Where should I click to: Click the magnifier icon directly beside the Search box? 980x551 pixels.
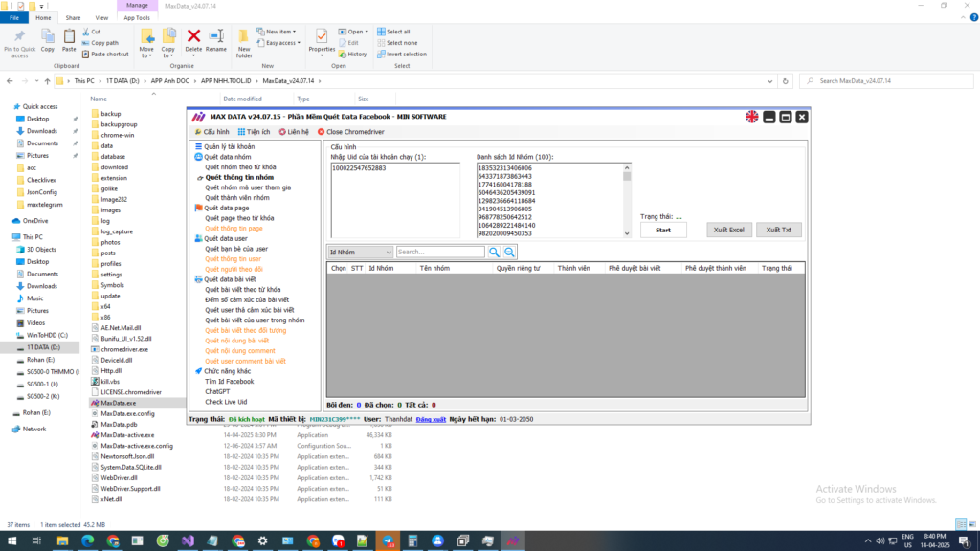pyautogui.click(x=495, y=252)
